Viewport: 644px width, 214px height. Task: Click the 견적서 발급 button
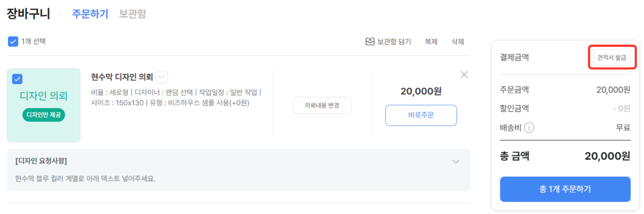click(x=612, y=58)
